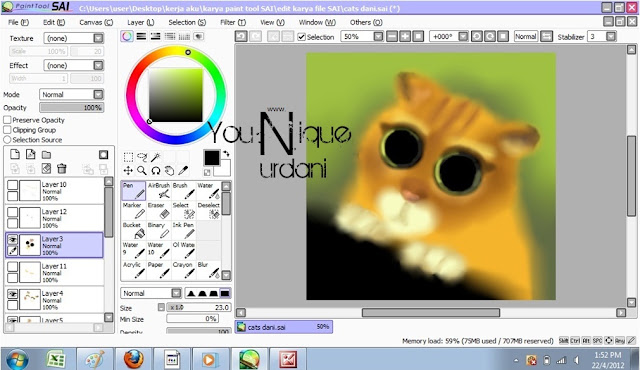The height and width of the screenshot is (370, 640).
Task: Swap foreground and background colors
Action: [x=226, y=154]
